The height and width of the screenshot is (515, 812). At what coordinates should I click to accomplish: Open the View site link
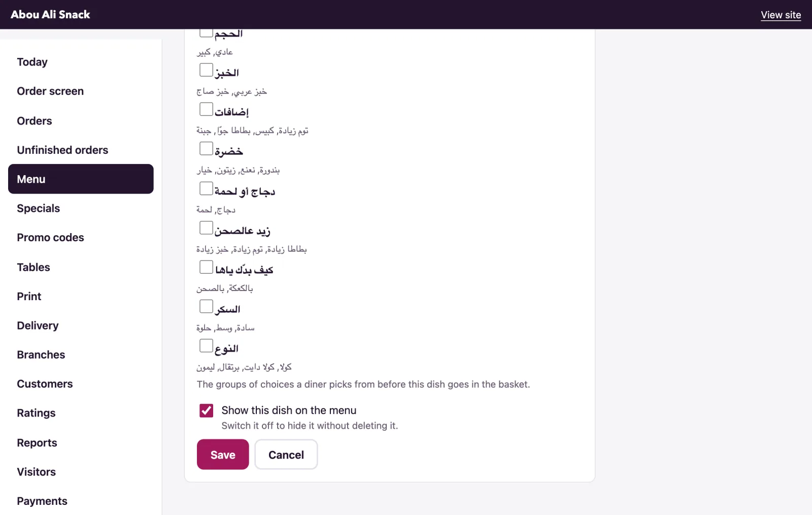click(781, 15)
